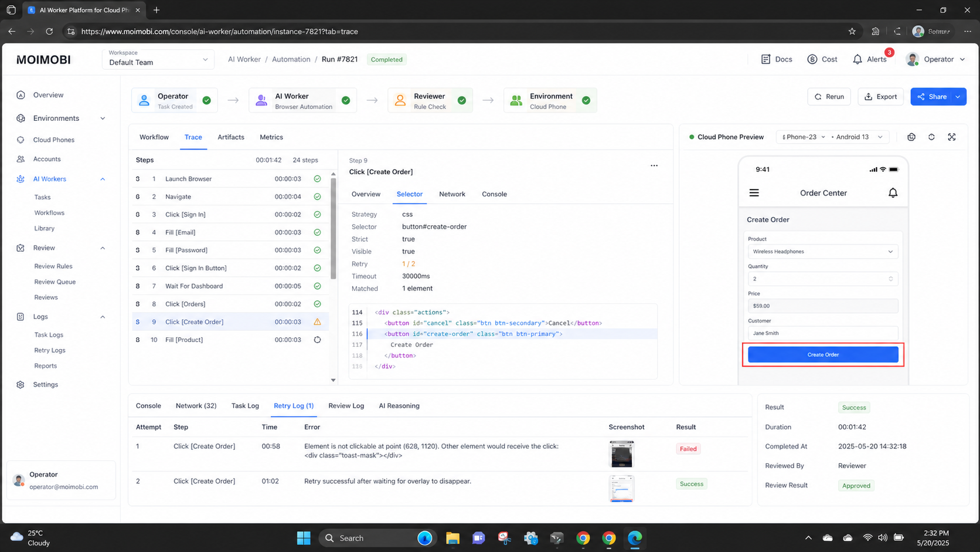Tap the bell icon in Order Center
Viewport: 980px width, 552px height.
(893, 193)
